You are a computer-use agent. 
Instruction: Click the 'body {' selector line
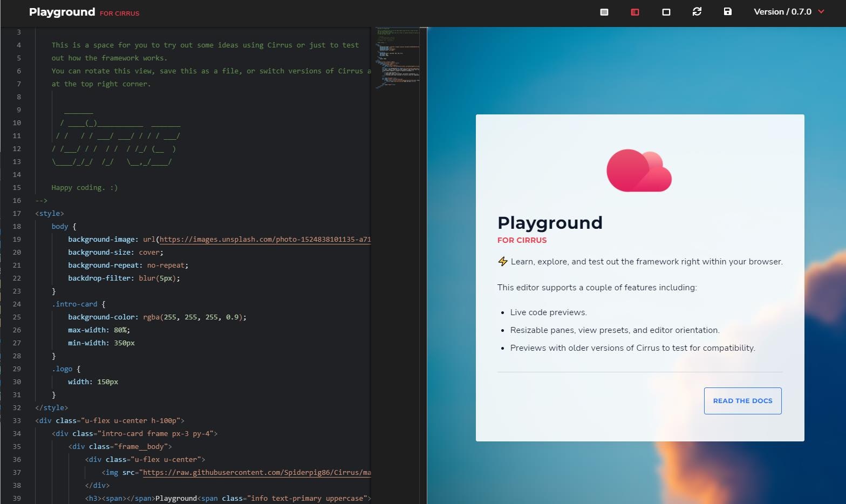point(64,227)
